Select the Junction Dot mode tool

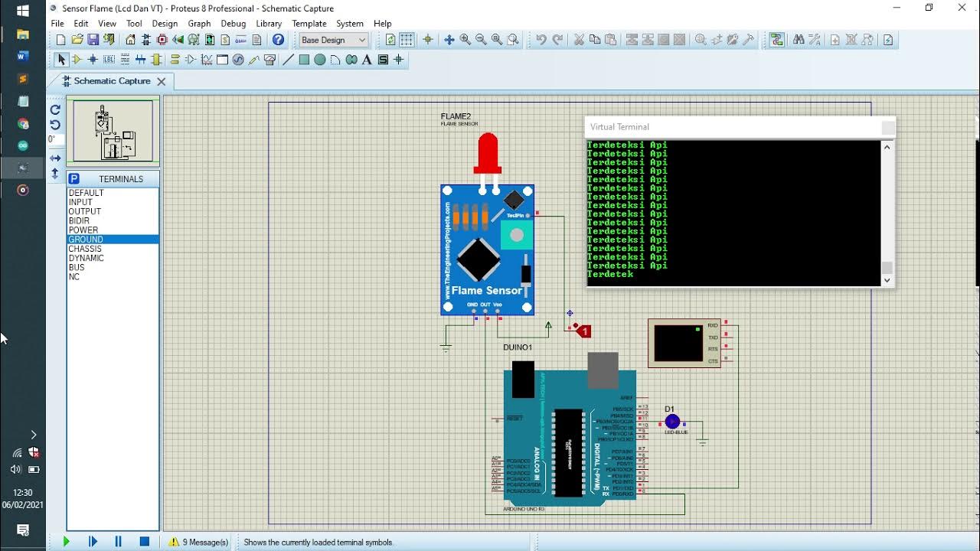coord(93,60)
